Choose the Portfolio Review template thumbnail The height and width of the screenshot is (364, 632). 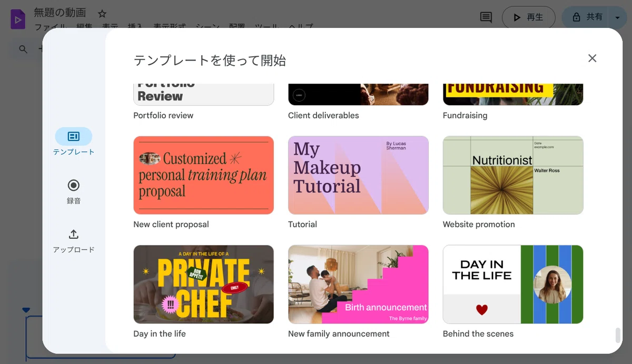[204, 95]
